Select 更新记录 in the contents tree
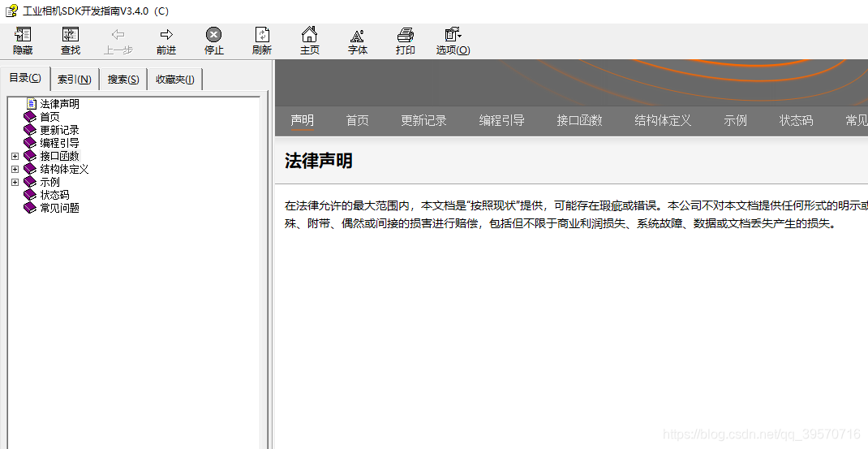This screenshot has width=868, height=449. pyautogui.click(x=60, y=130)
